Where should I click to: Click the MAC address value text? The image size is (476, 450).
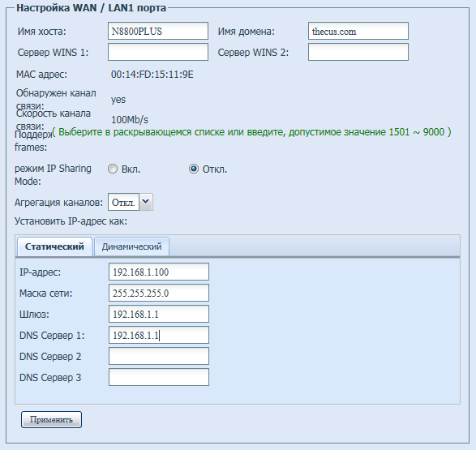[x=152, y=75]
